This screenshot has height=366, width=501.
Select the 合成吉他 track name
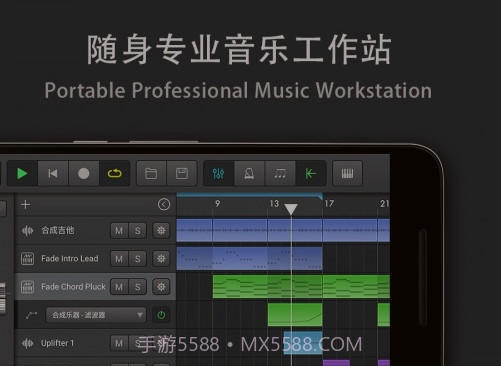pyautogui.click(x=58, y=230)
